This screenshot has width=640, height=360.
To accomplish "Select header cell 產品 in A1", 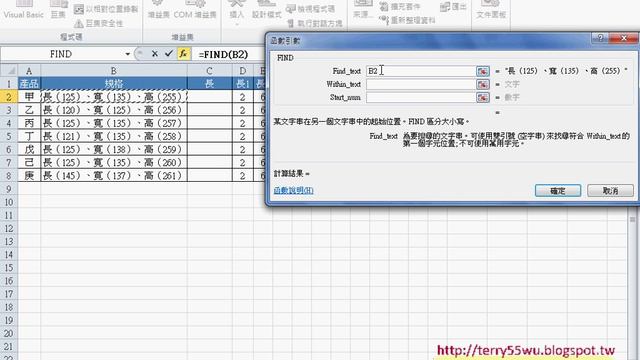I will 29,84.
